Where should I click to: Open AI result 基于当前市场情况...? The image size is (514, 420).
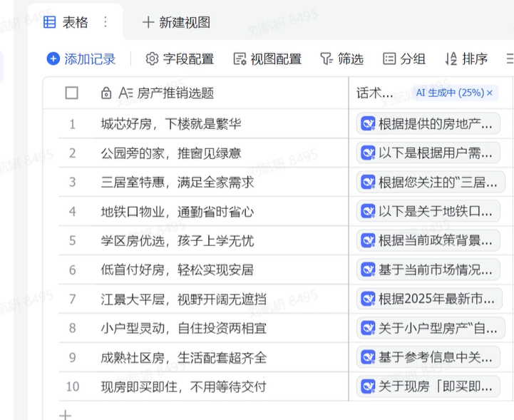point(428,270)
